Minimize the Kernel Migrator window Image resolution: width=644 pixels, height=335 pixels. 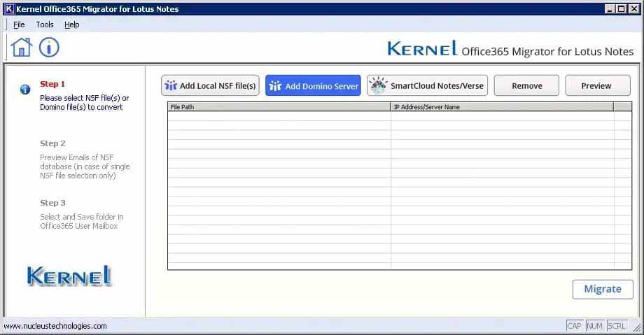pos(610,8)
